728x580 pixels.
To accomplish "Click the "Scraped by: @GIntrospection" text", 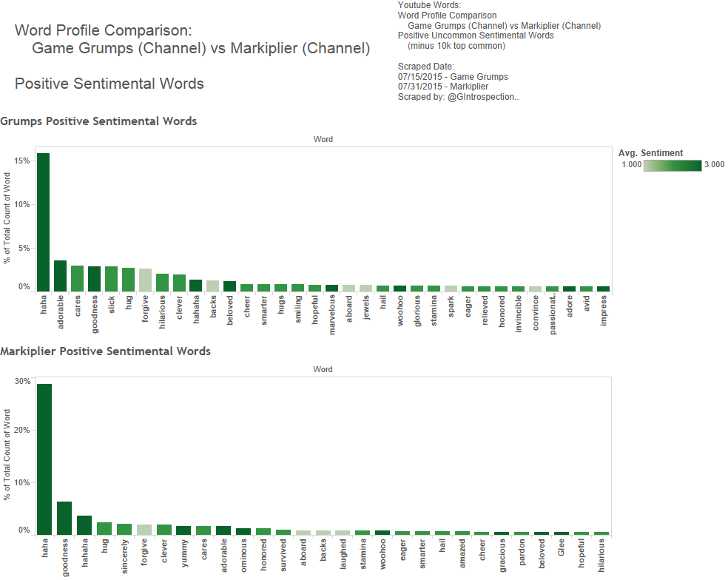I will tap(458, 97).
